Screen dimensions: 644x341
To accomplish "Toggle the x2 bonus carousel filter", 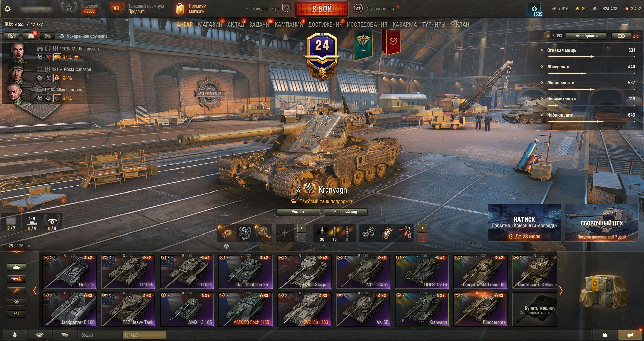I will point(16,279).
